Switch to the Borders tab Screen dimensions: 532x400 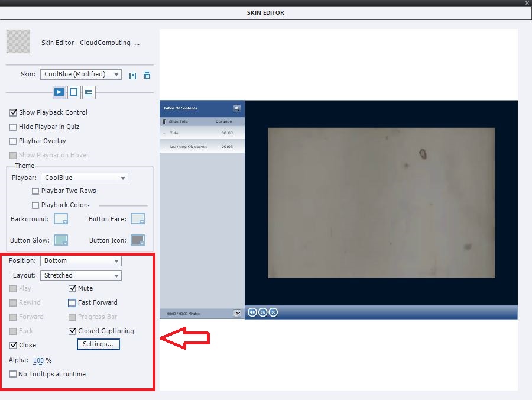tap(74, 92)
